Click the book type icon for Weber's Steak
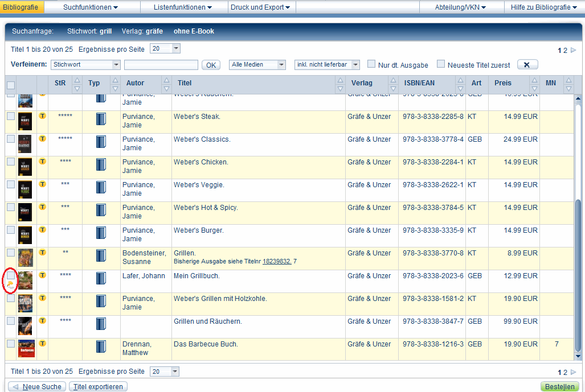Screen dimensions: 585x392 click(101, 119)
